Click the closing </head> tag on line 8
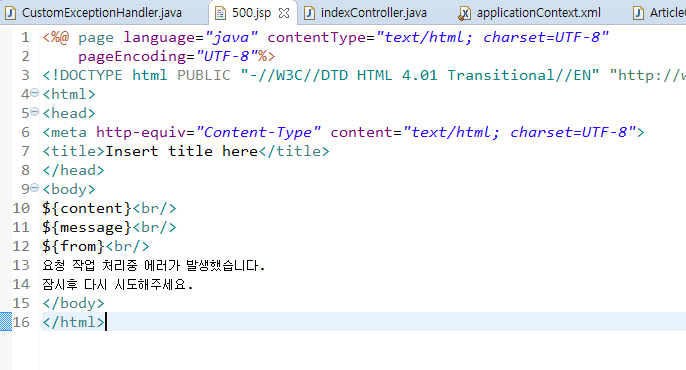 point(74,170)
